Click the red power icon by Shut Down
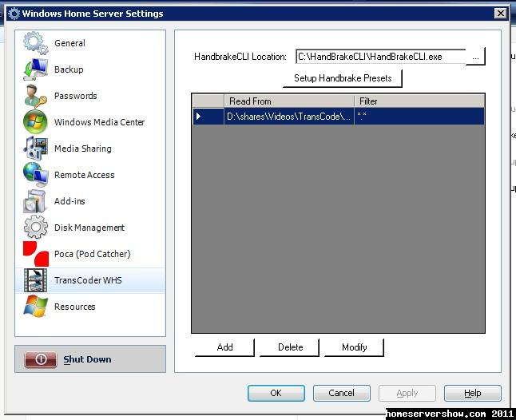This screenshot has width=516, height=420. tap(41, 359)
